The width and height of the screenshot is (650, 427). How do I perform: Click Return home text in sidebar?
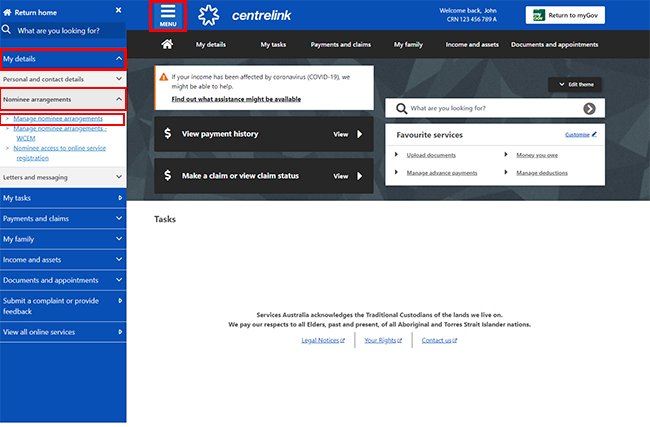coord(36,12)
